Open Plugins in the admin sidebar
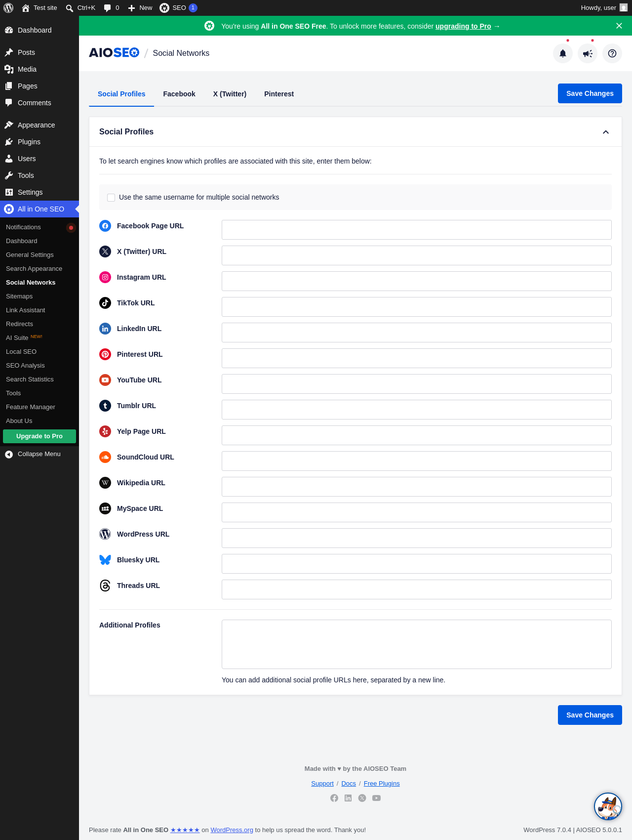The height and width of the screenshot is (840, 632). (39, 142)
